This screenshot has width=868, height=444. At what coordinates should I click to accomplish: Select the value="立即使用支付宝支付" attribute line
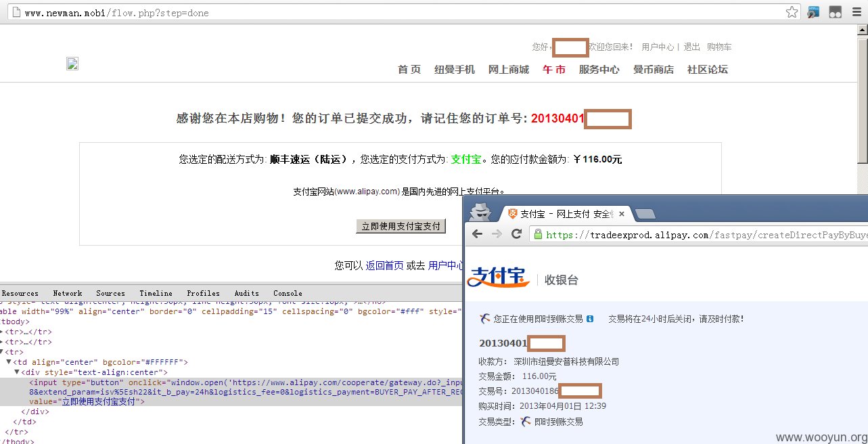point(87,401)
